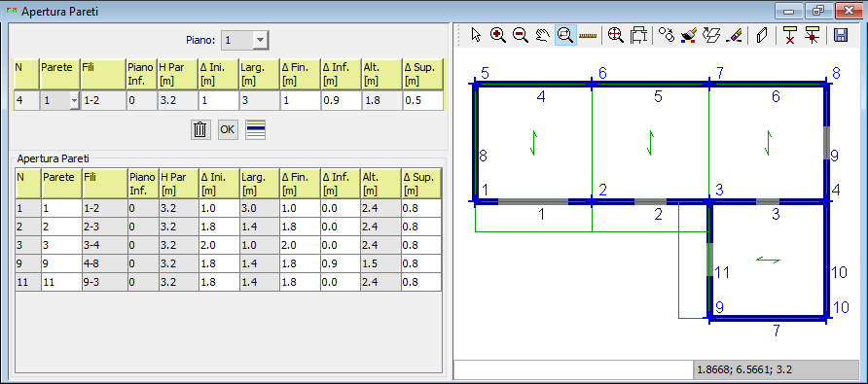The width and height of the screenshot is (868, 384).
Task: Click the floppy disk save icon
Action: coord(841,35)
